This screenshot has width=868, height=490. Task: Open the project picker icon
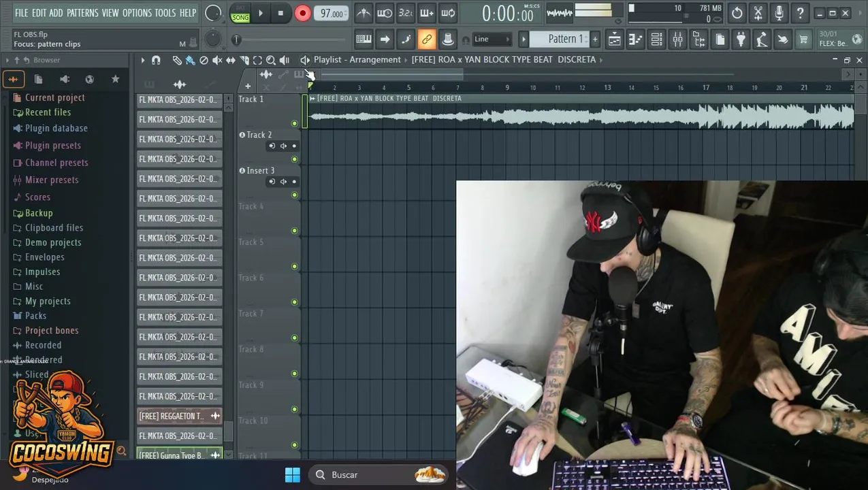(720, 39)
